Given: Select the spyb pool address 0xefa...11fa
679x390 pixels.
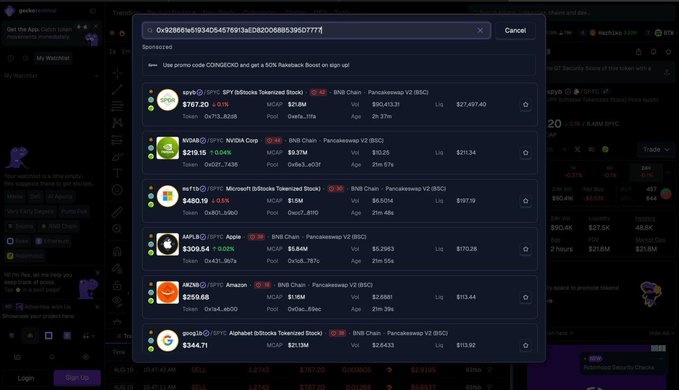Looking at the screenshot, I should [x=301, y=116].
